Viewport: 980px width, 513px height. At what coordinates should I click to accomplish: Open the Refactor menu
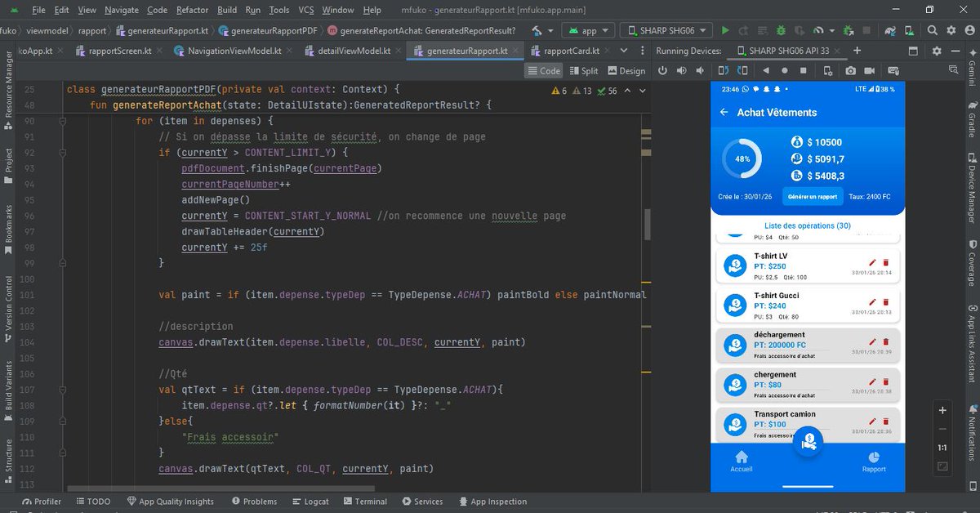click(193, 10)
